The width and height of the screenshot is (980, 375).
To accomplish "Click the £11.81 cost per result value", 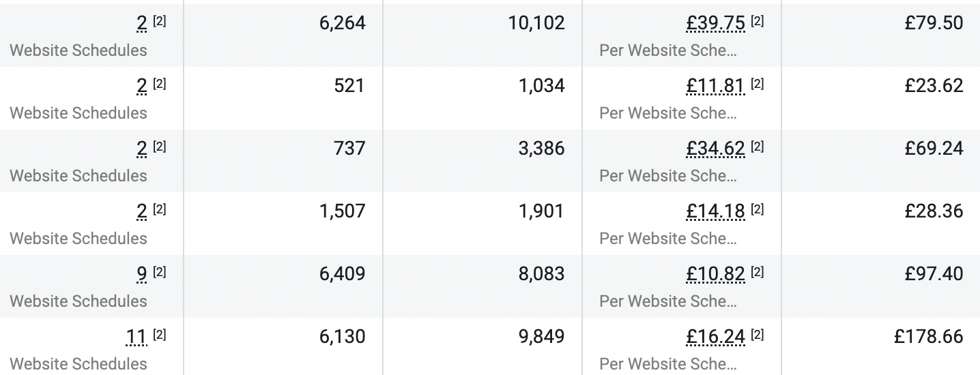I will (715, 86).
